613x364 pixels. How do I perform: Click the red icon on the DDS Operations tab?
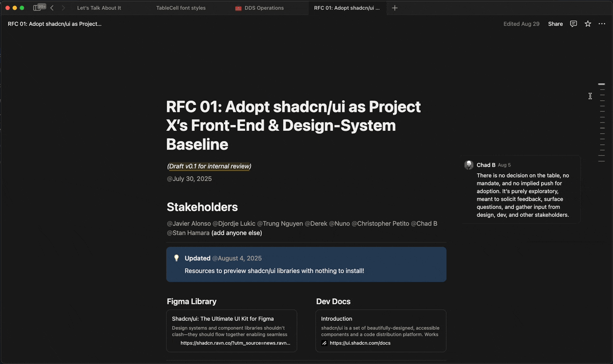pyautogui.click(x=239, y=8)
